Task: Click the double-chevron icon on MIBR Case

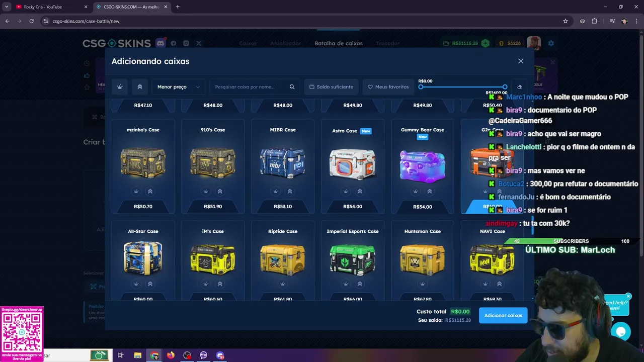Action: (290, 191)
